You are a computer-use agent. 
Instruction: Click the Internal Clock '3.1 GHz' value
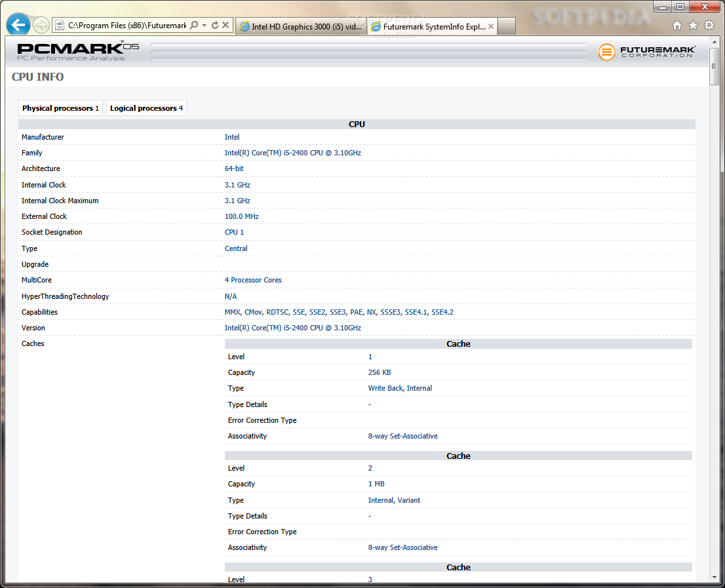pyautogui.click(x=237, y=185)
